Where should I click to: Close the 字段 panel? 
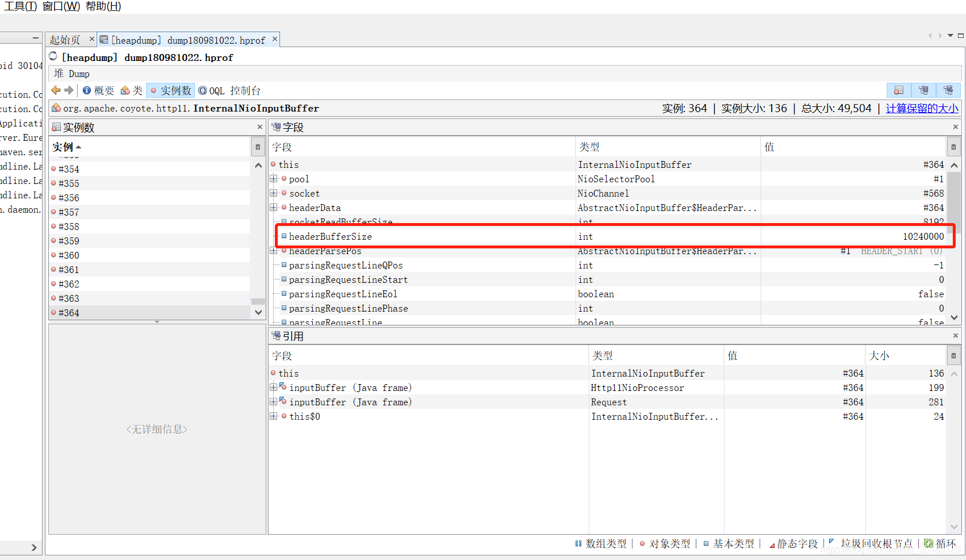pos(956,127)
